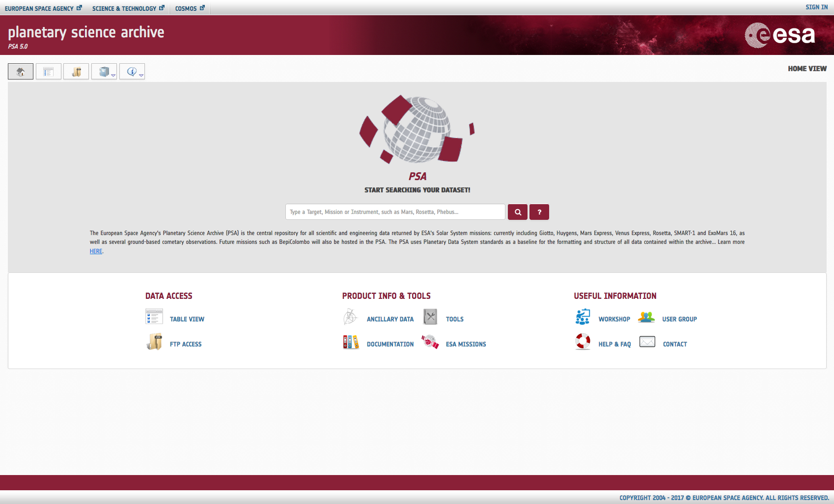Click the magnifying glass search button
This screenshot has height=504, width=834.
(x=517, y=212)
